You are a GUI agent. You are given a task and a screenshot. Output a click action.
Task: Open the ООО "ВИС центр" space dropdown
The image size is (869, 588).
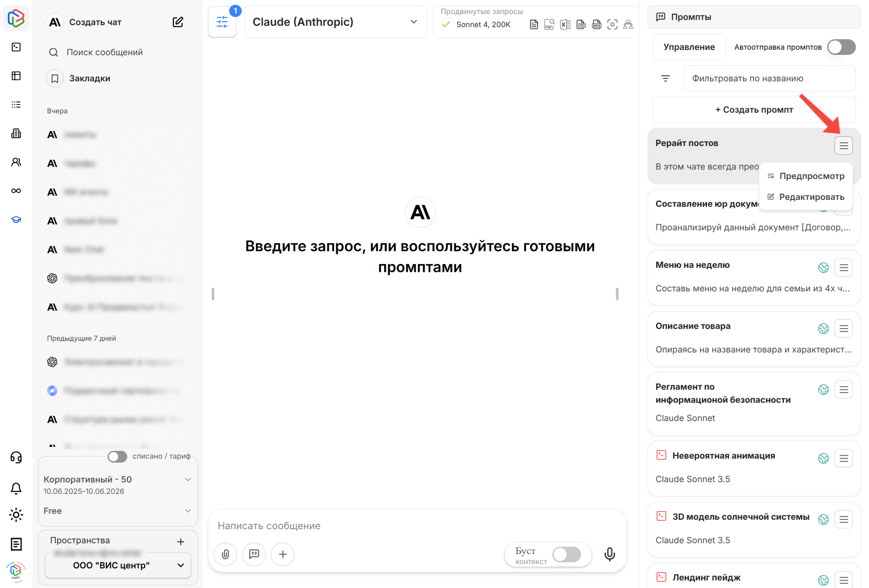click(118, 565)
